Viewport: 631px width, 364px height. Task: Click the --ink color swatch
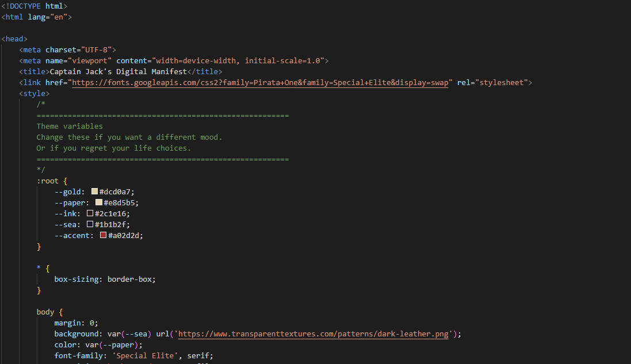(x=90, y=213)
